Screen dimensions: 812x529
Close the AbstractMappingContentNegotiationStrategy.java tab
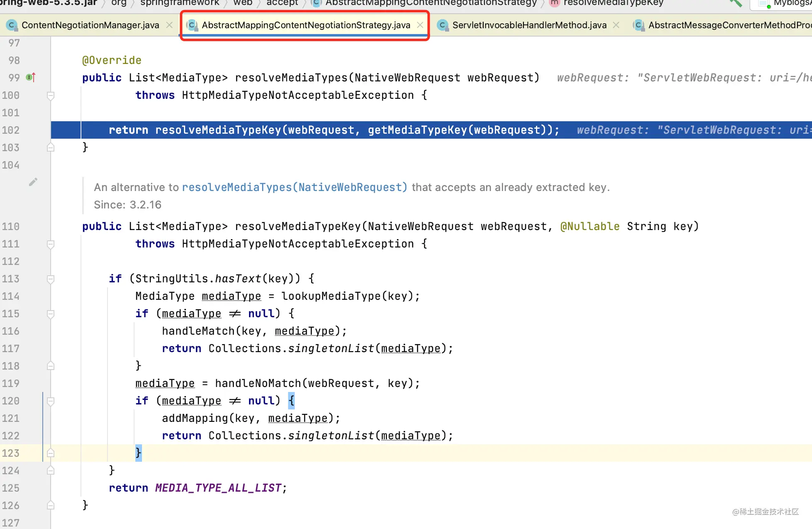[420, 25]
